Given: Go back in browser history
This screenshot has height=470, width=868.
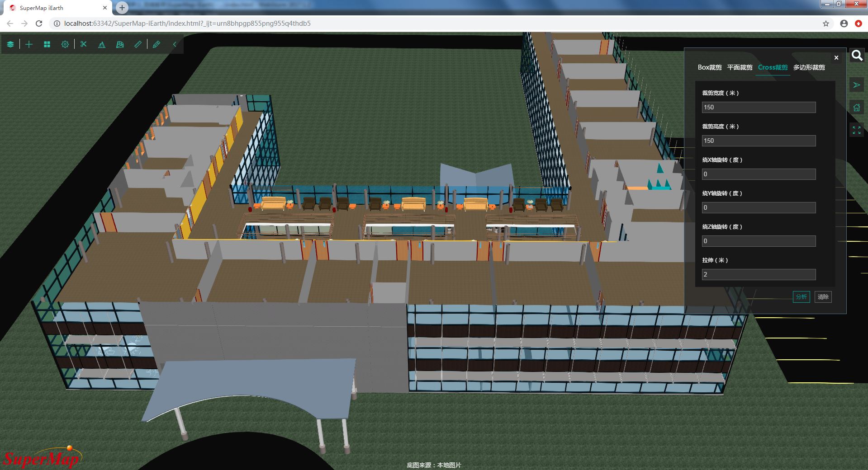Looking at the screenshot, I should [x=10, y=23].
